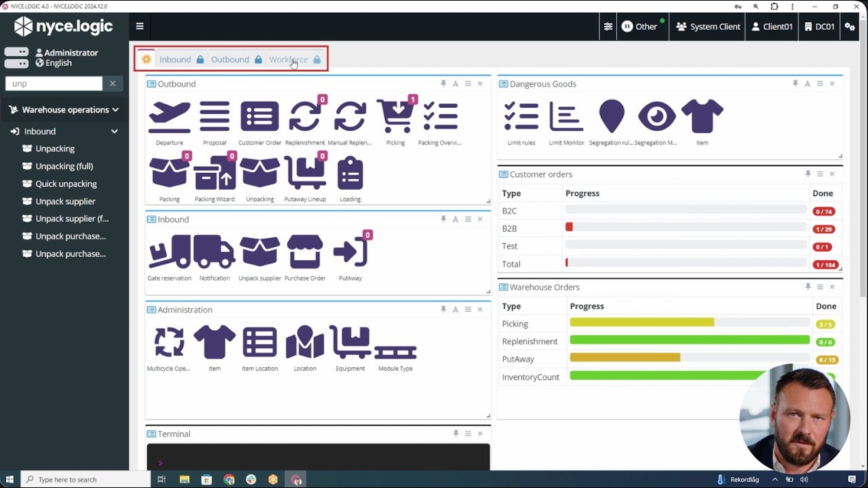
Task: Pin the Dangerous Goods panel
Action: tap(795, 83)
